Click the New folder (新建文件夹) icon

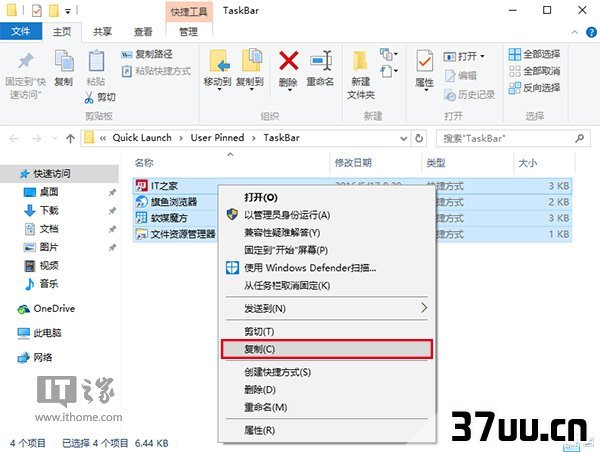pos(360,61)
